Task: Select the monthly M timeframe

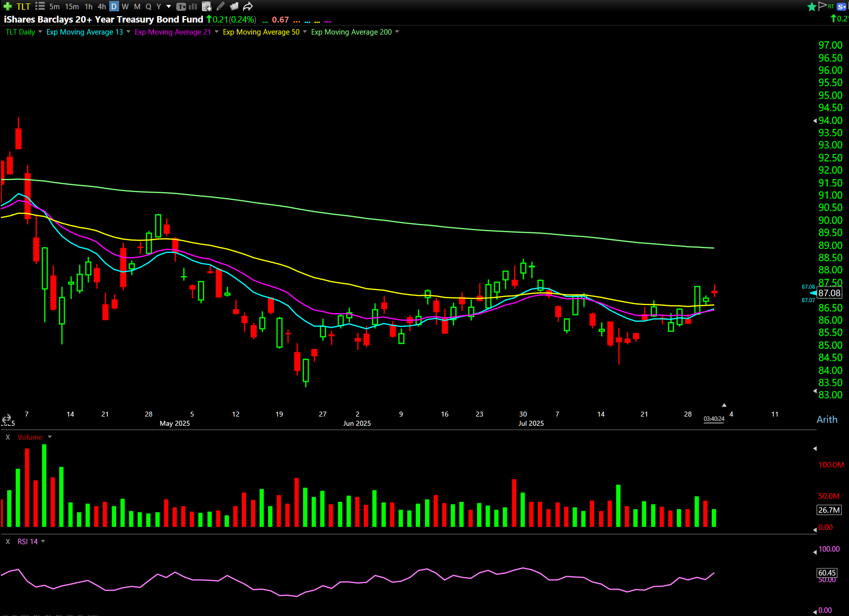Action: 137,6
